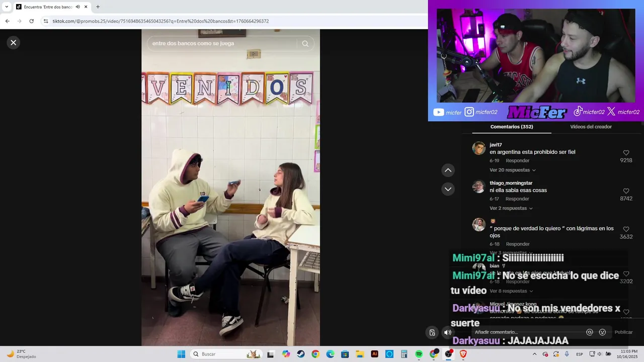Expand "Ver 2 respuestas" under thiago_morningstar's comment

click(511, 208)
